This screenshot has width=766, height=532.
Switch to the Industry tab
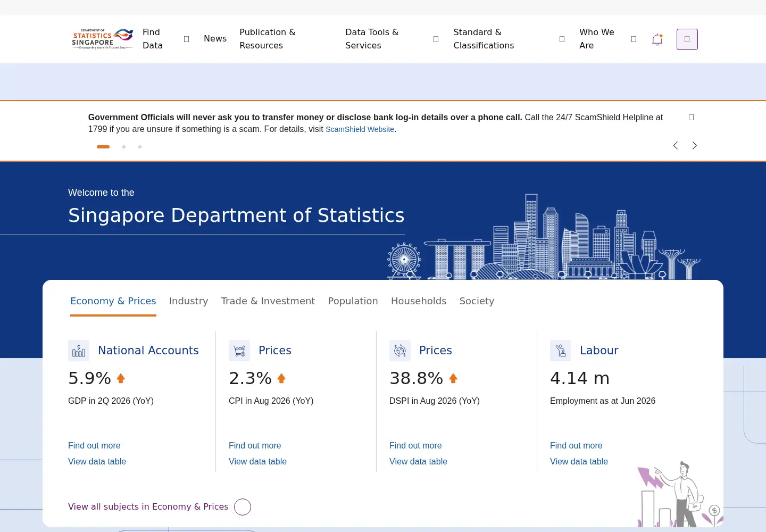click(189, 301)
